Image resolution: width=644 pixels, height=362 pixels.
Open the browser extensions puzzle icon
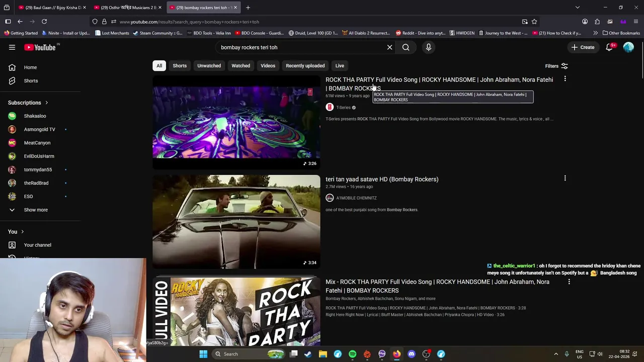coord(597,22)
